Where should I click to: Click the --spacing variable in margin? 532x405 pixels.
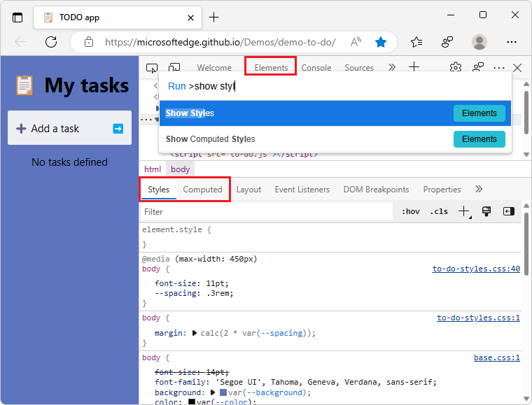coord(283,333)
